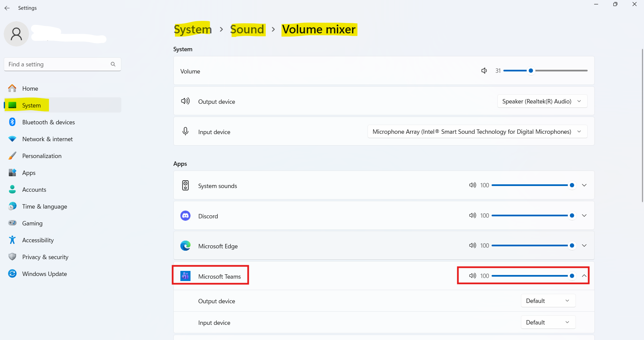Click Sound breadcrumb link
This screenshot has width=644, height=340.
pos(247,29)
